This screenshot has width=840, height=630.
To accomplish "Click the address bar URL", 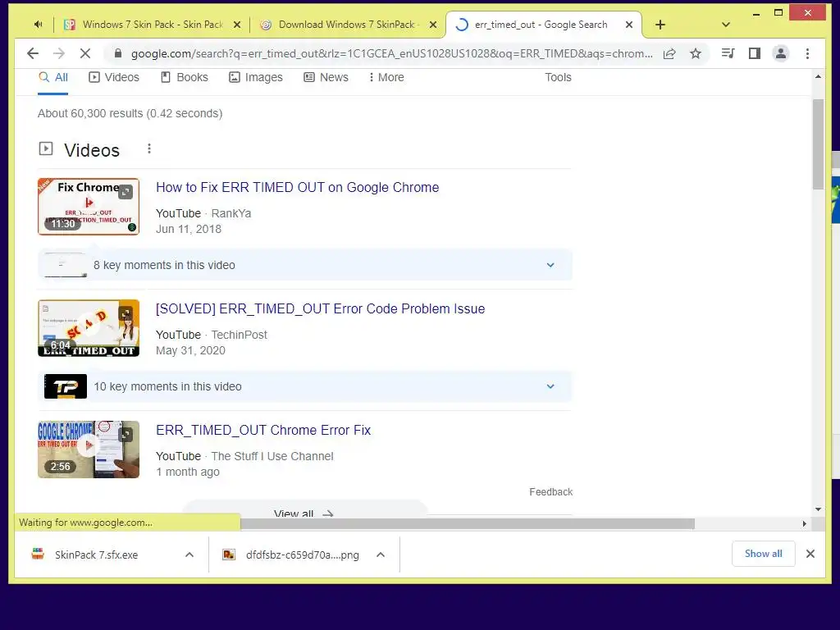I will pos(391,53).
